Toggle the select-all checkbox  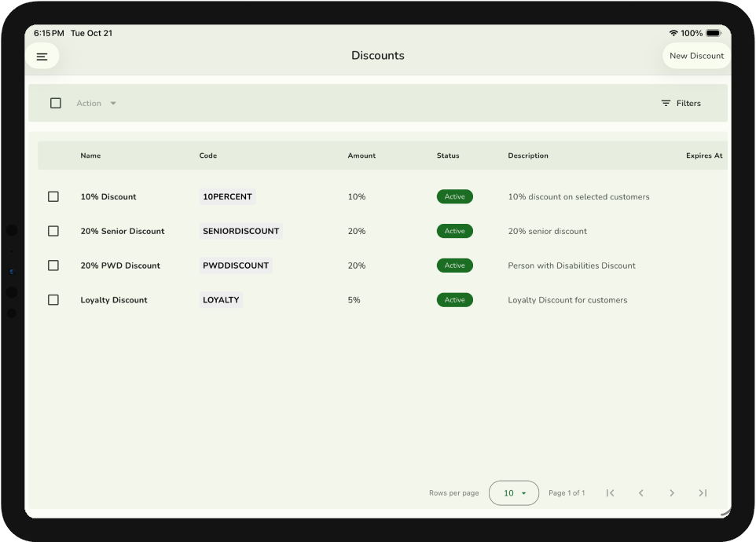click(56, 103)
